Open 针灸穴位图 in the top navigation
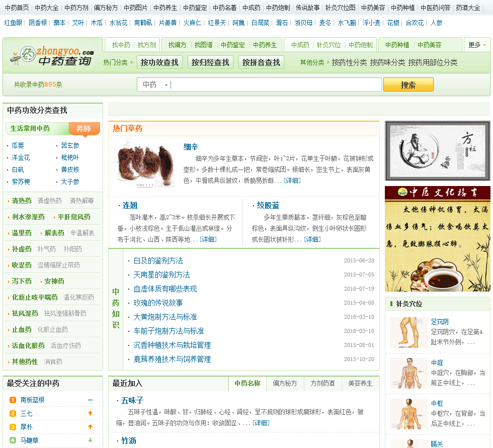 340,8
